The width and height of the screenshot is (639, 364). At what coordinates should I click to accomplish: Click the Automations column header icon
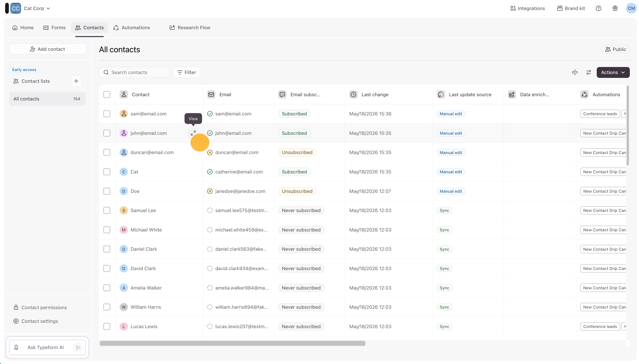[x=585, y=95]
